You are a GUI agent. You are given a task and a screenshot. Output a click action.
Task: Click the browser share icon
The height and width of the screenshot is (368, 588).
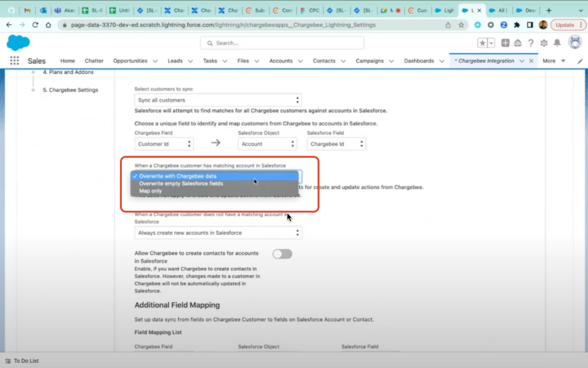448,25
